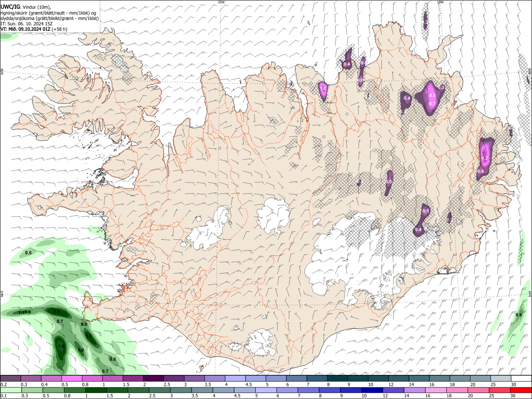
Task: Select the bright pink snow swatch from 0.5 to 0.8
Action: (71, 378)
